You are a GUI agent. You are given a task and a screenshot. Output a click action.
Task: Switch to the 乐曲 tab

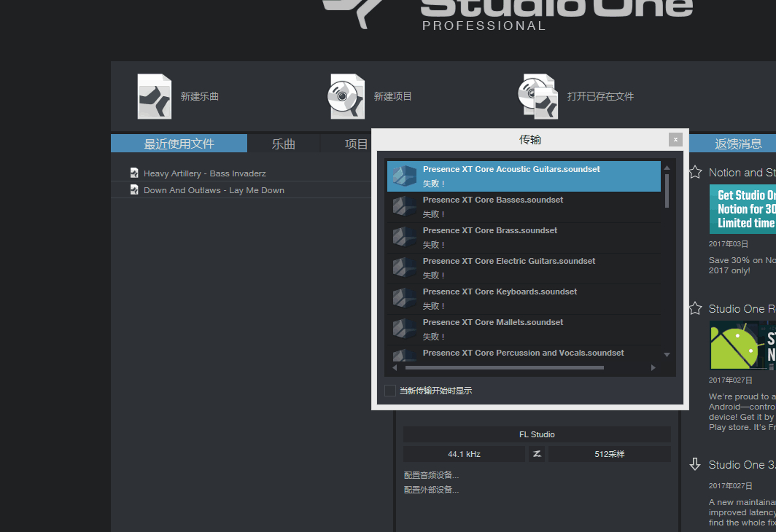[284, 144]
